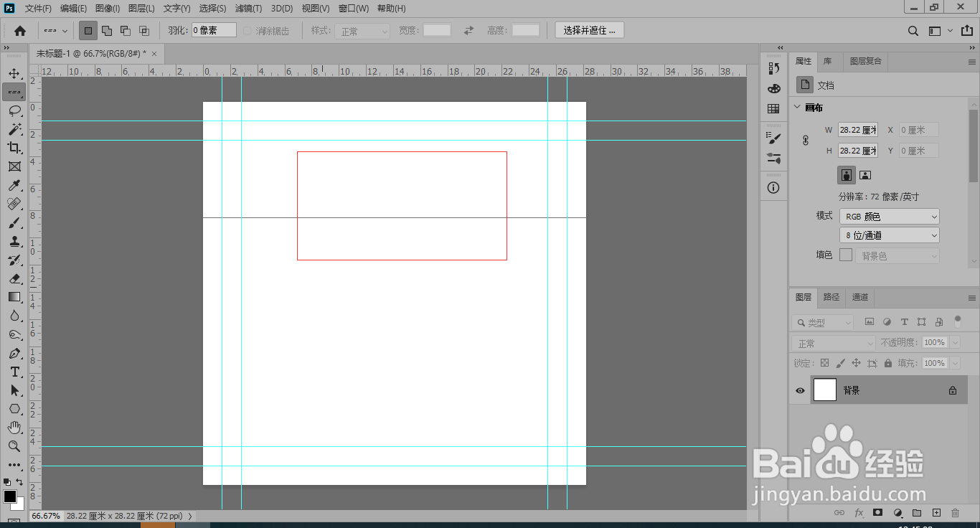Image resolution: width=980 pixels, height=528 pixels.
Task: Click the 选择并遮住 button
Action: pos(590,30)
